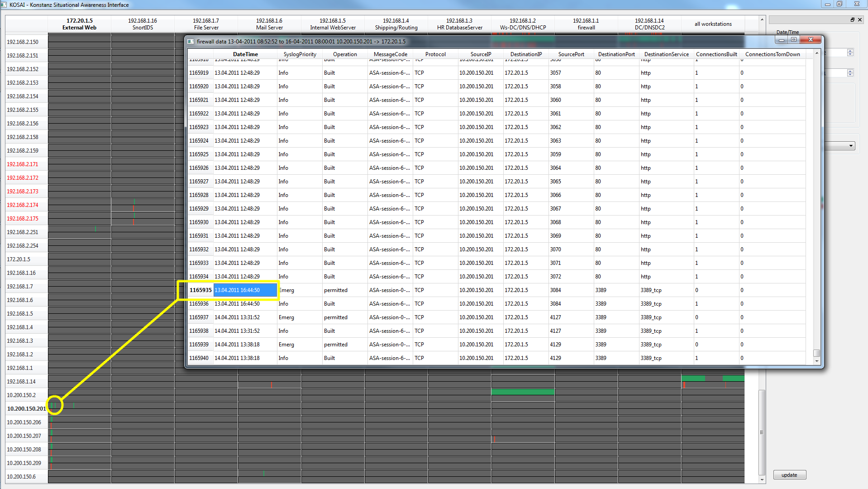The width and height of the screenshot is (868, 489).
Task: Decrease the second Date/Time spinner value
Action: tap(850, 75)
